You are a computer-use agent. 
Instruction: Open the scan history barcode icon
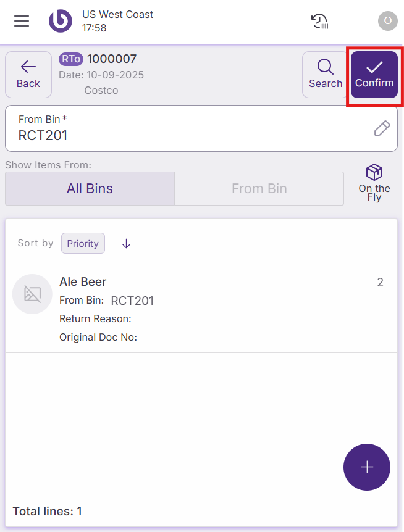[319, 21]
